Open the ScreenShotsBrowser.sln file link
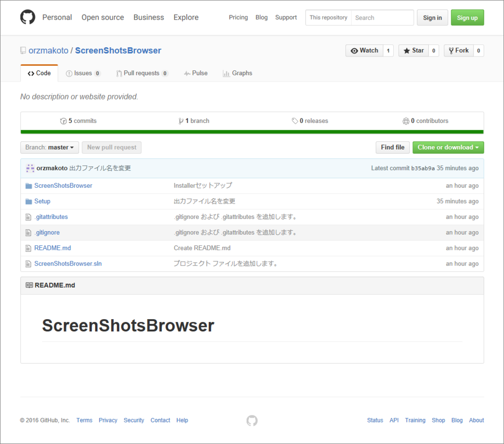The width and height of the screenshot is (504, 444). pos(68,264)
